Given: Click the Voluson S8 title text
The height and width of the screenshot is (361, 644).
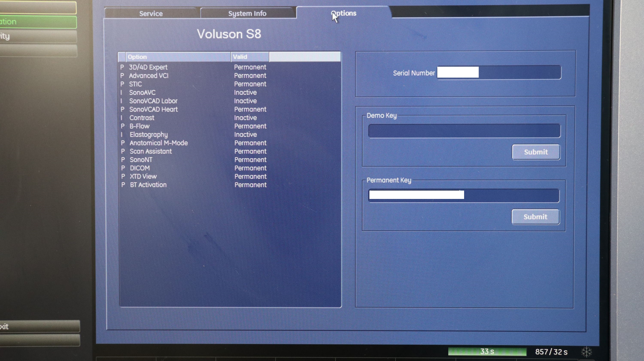Looking at the screenshot, I should coord(229,34).
